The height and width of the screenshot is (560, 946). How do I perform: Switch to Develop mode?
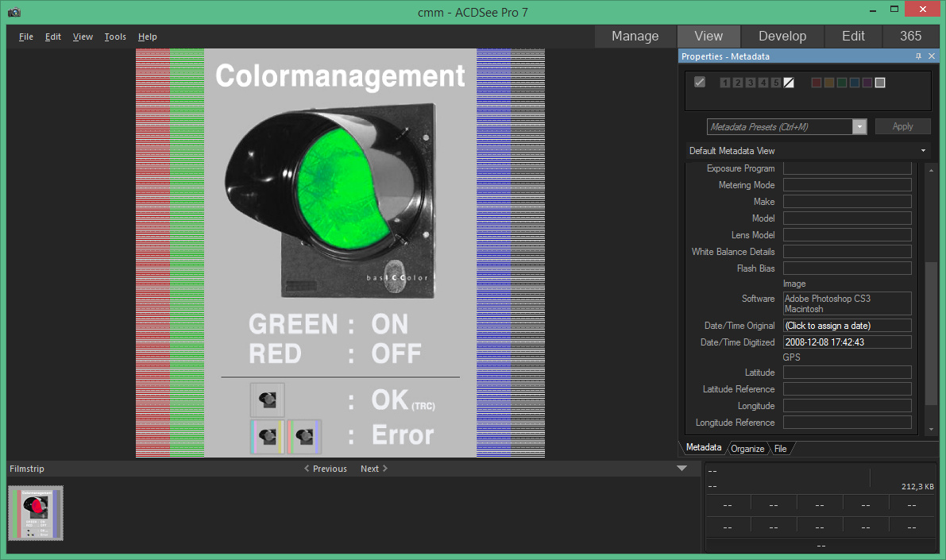tap(782, 36)
